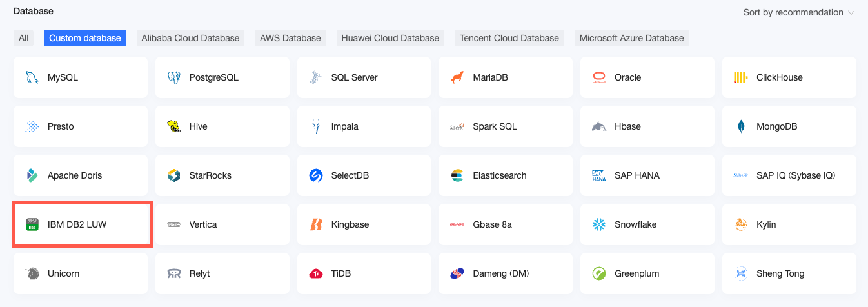Viewport: 868px width, 307px height.
Task: Click the TiDB red cloud icon
Action: coord(315,273)
